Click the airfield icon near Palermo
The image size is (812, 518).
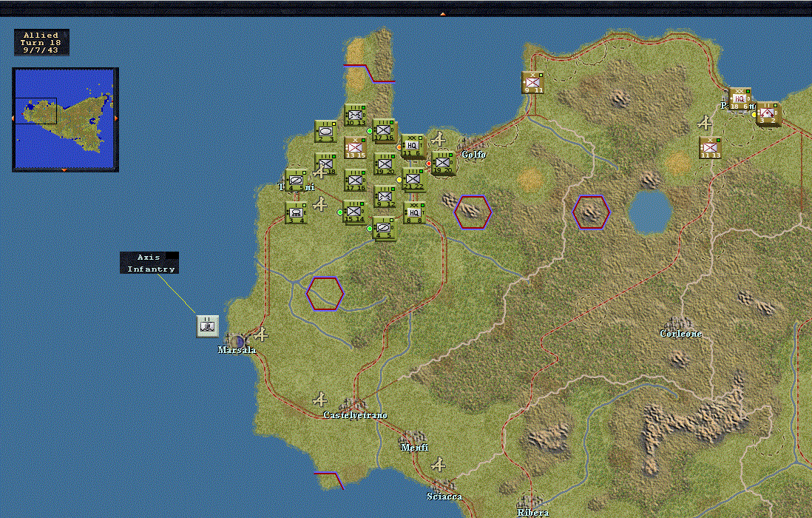click(x=704, y=124)
